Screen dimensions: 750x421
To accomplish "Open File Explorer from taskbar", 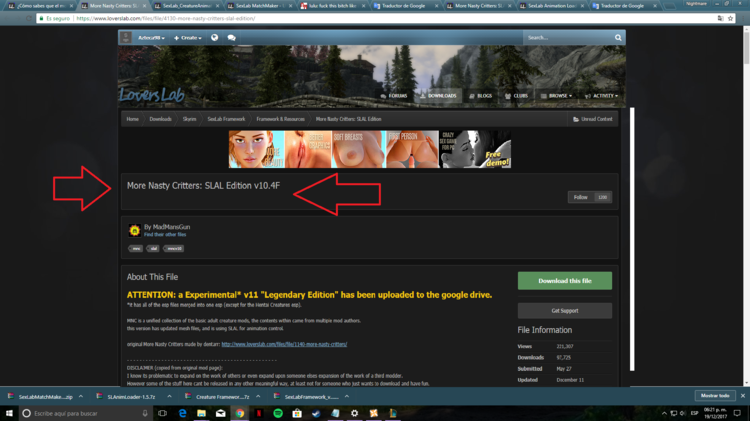I will click(x=201, y=413).
